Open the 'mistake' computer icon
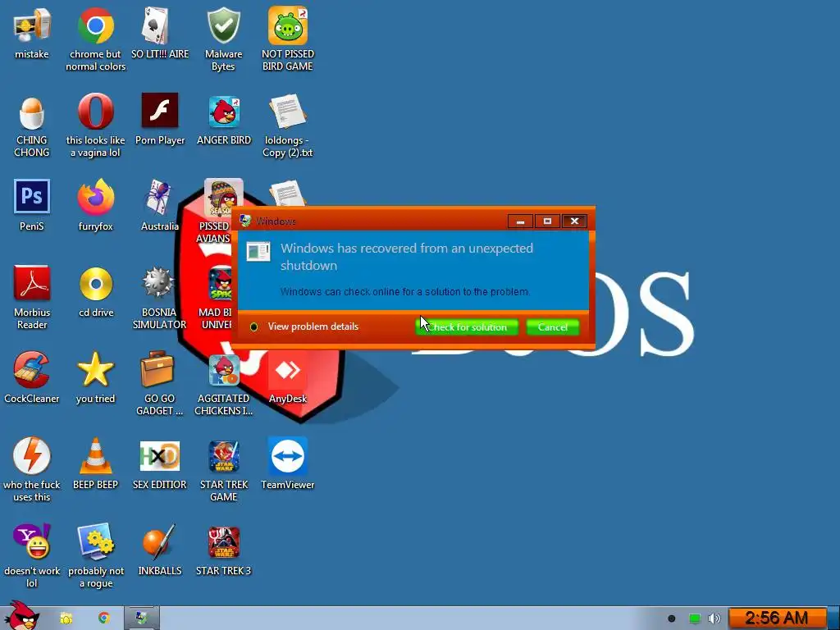840x630 pixels. click(32, 25)
